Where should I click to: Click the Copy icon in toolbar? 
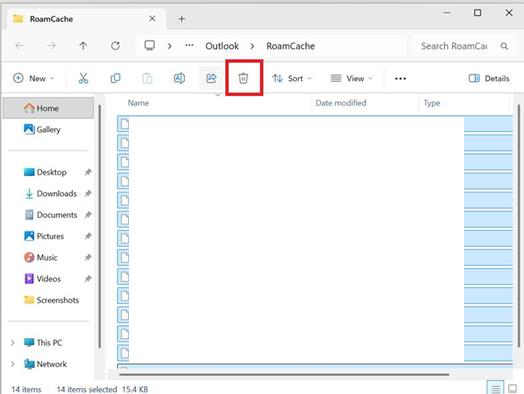pos(115,79)
